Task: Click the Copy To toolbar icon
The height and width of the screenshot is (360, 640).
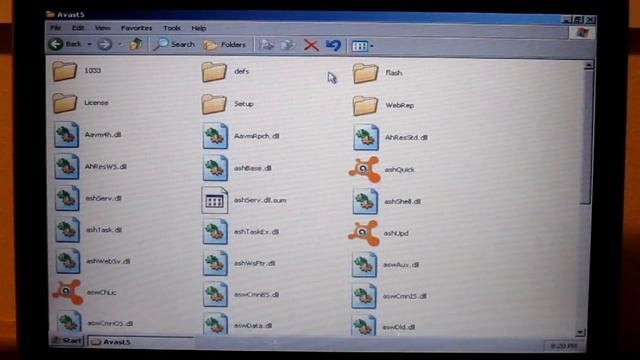Action: [287, 45]
